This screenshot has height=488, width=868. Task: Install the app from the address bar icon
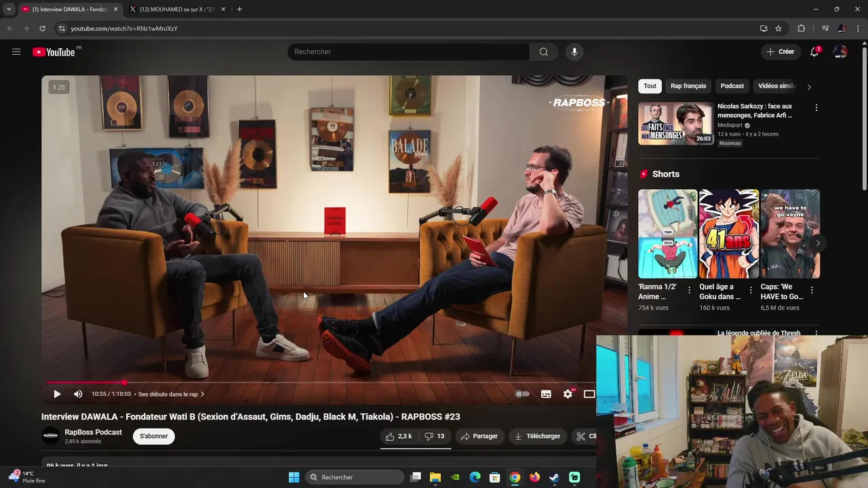click(x=764, y=28)
